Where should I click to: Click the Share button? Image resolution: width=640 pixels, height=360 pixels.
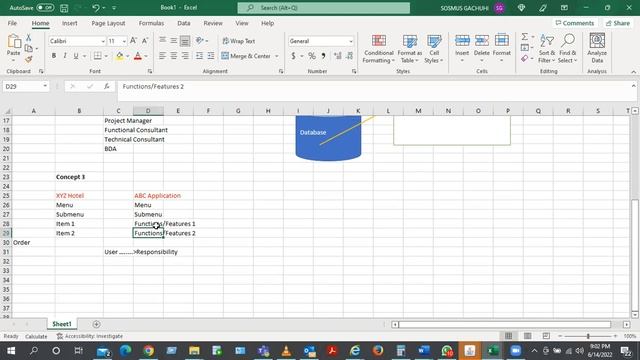pyautogui.click(x=618, y=23)
